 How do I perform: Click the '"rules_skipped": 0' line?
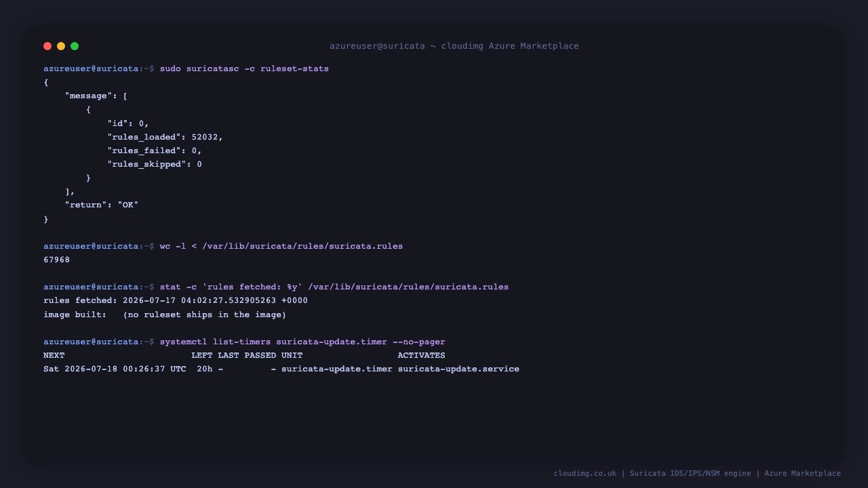[155, 164]
